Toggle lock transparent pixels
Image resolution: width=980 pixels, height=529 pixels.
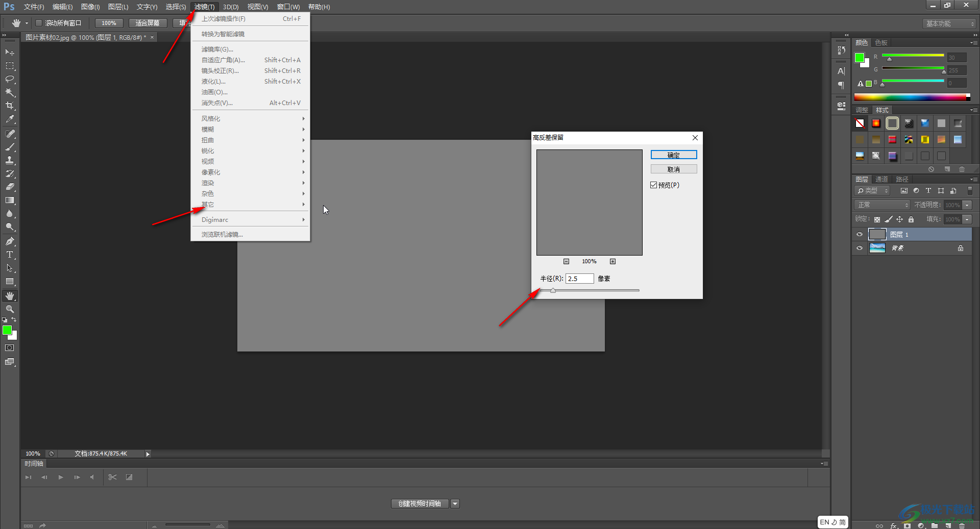(x=877, y=219)
